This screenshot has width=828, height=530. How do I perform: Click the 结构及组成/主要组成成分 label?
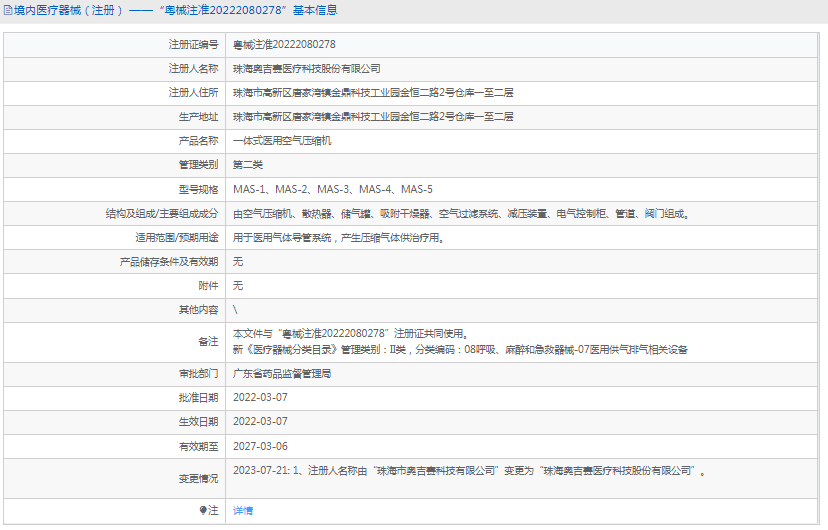[x=162, y=214]
